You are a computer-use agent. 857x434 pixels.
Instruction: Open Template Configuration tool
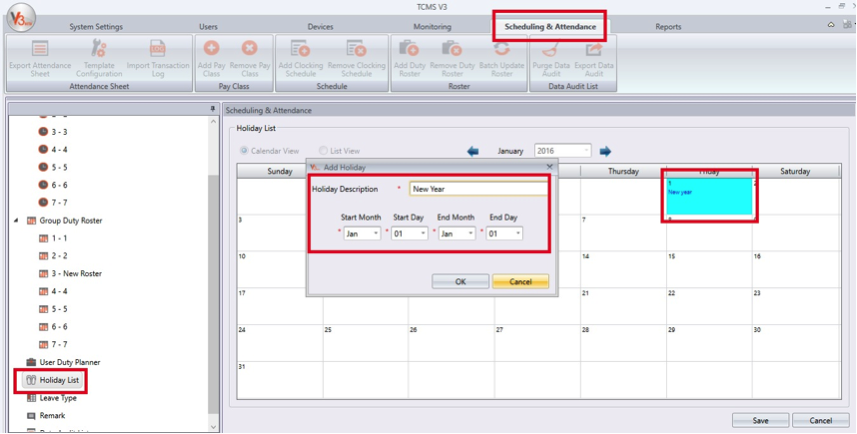(99, 49)
